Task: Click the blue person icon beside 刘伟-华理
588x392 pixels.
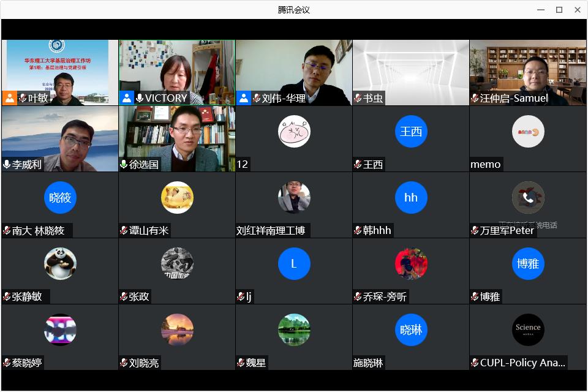Action: click(244, 98)
